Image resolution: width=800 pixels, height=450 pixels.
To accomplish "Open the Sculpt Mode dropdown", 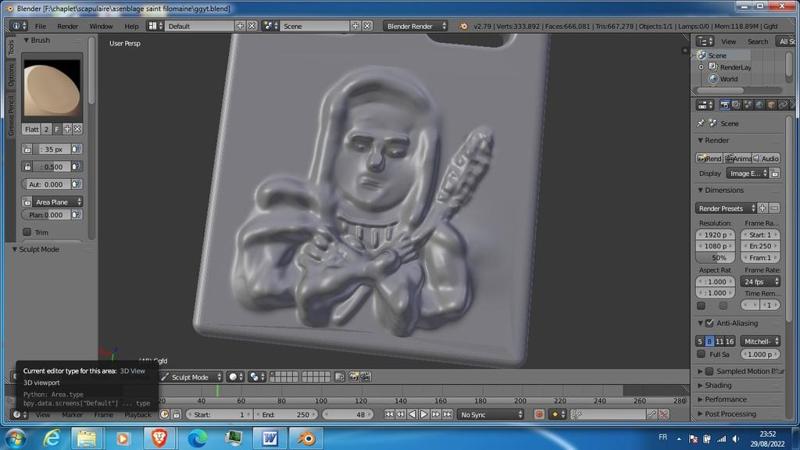I will click(x=192, y=377).
